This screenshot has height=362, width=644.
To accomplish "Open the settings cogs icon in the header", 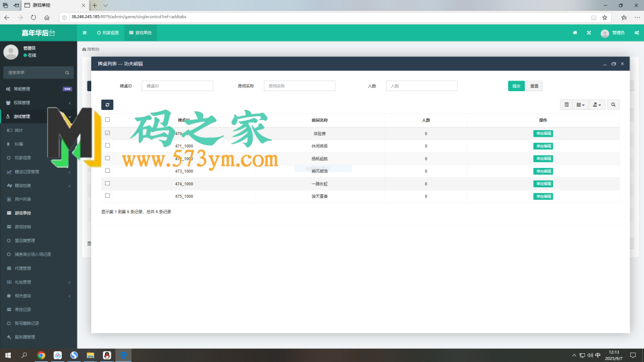I will (x=636, y=33).
